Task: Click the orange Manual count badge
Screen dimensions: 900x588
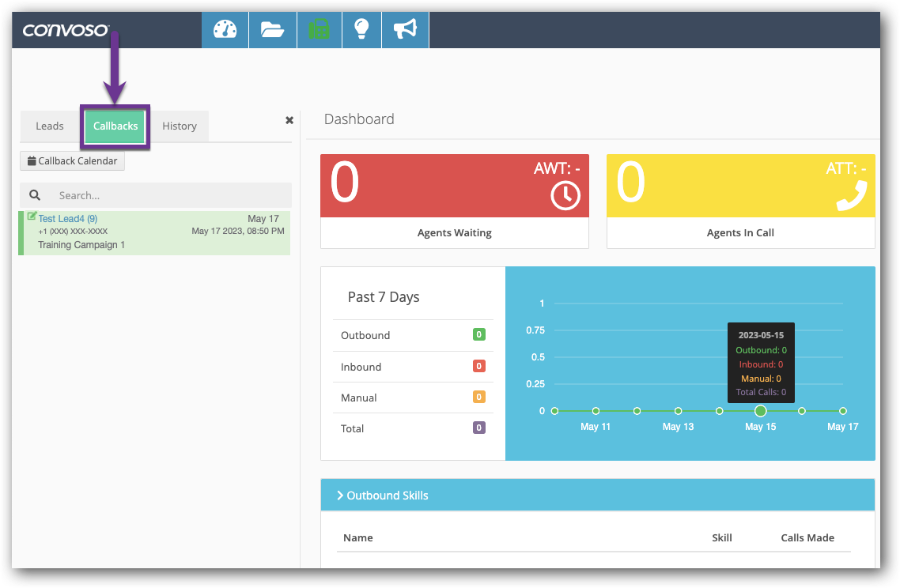Action: (479, 397)
